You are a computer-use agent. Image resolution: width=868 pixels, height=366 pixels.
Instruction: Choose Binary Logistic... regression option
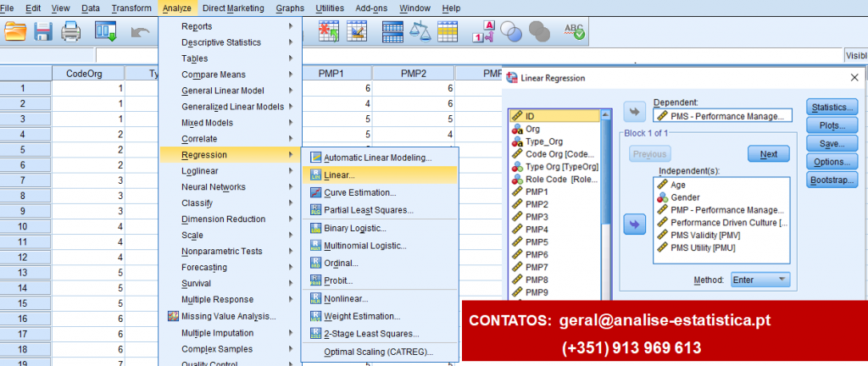point(380,229)
